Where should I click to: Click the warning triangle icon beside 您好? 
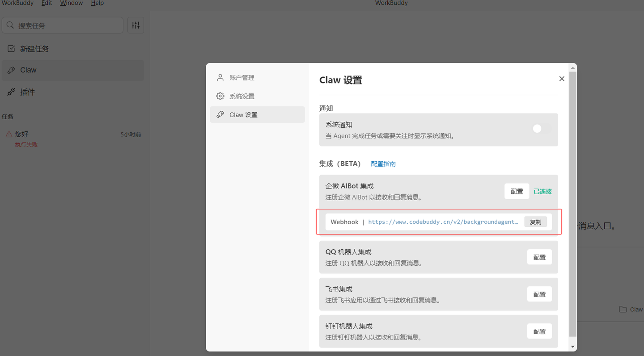[9, 134]
